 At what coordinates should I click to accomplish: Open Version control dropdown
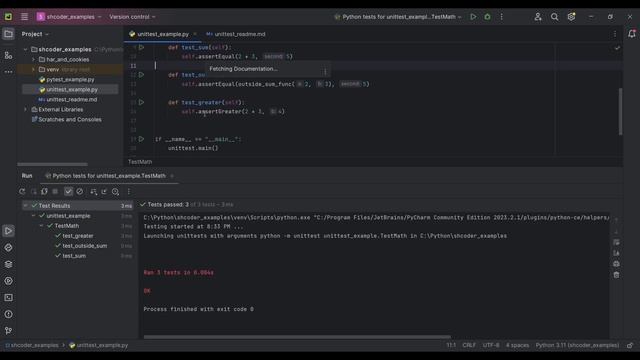pyautogui.click(x=132, y=17)
